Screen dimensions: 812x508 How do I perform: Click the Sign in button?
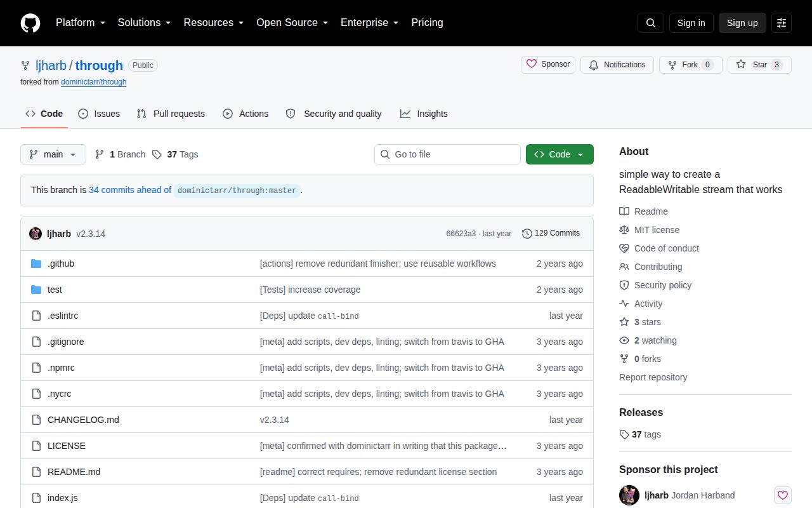[691, 23]
